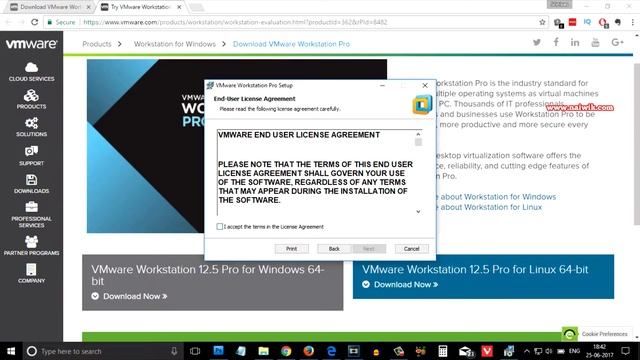
Task: Open the Chrome menu with three dots
Action: click(x=633, y=22)
